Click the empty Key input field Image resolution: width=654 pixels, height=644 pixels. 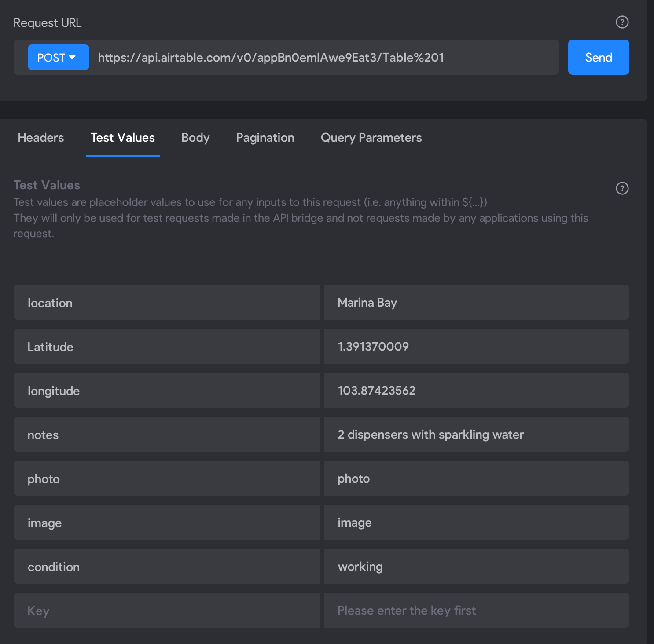166,610
